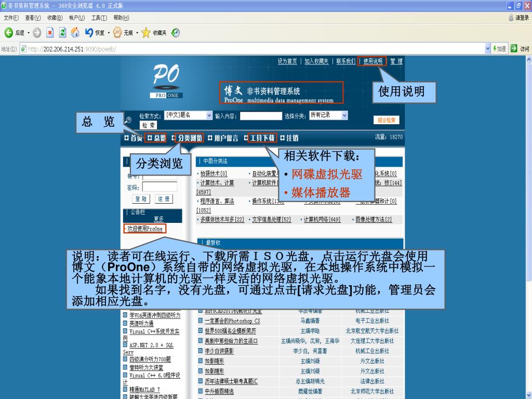This screenshot has height=399, width=532.
Task: Open 学VOA英语冲刺四级听力 link
Action: tap(155, 315)
